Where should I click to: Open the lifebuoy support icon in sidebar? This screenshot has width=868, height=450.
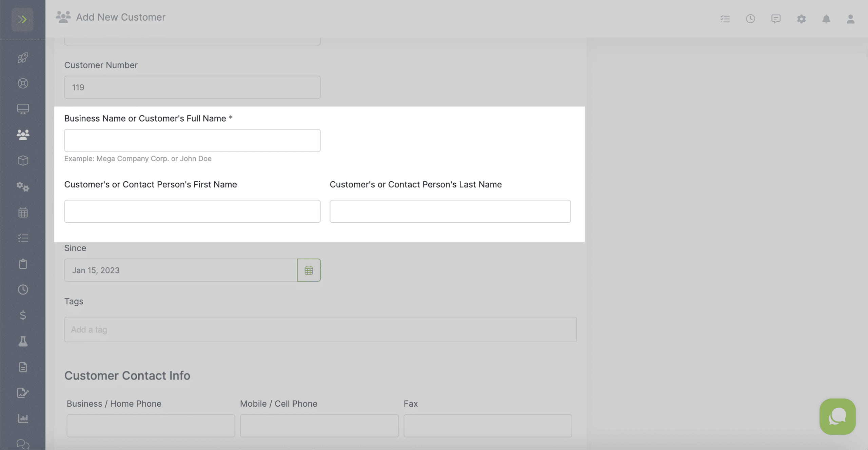[23, 83]
